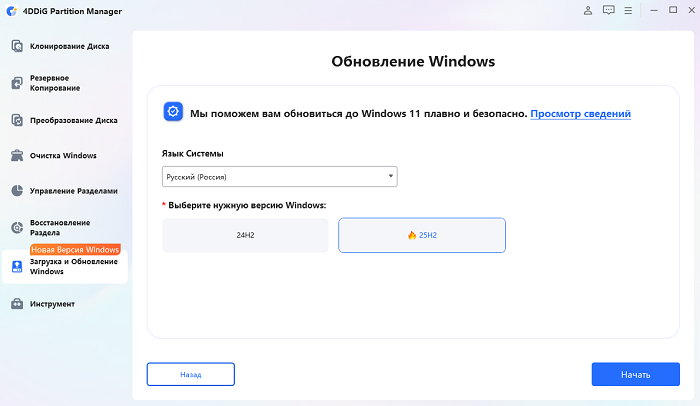Click the Управление Разделами pie icon
This screenshot has height=406, width=700.
pos(17,191)
